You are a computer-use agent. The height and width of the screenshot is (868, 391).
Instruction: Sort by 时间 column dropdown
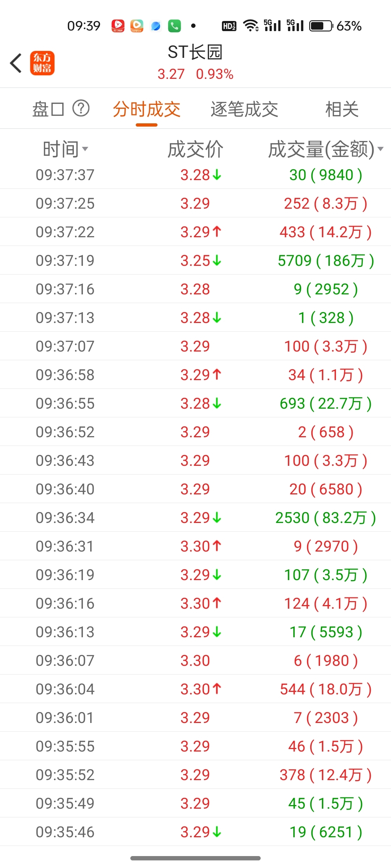pos(66,149)
